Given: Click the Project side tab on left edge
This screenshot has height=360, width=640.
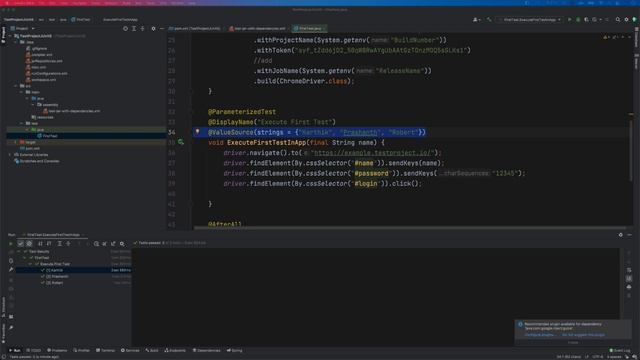Looking at the screenshot, I should pos(3,35).
